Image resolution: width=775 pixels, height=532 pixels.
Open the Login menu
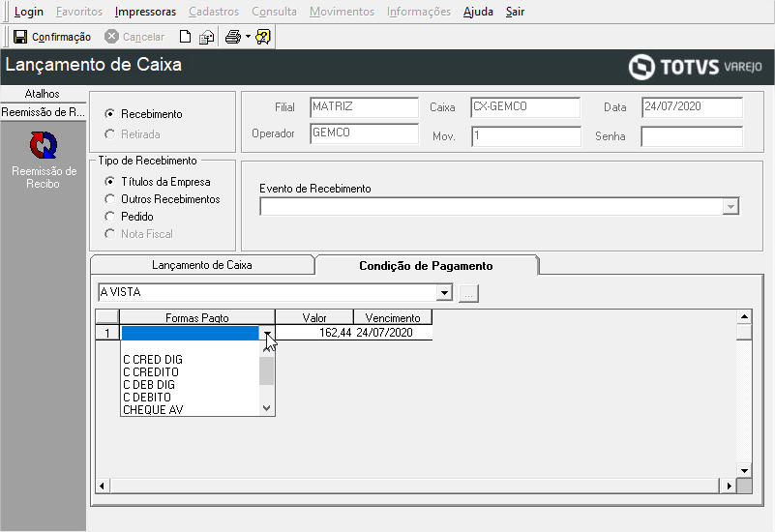29,12
